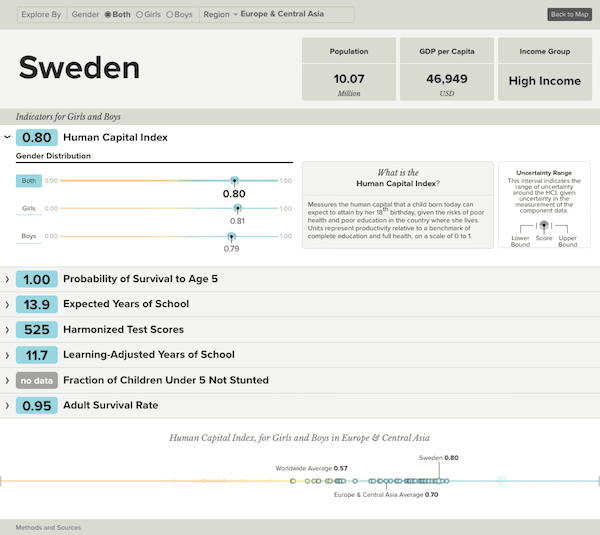
Task: Click the Sweden 0.80 chart label
Action: pyautogui.click(x=439, y=458)
